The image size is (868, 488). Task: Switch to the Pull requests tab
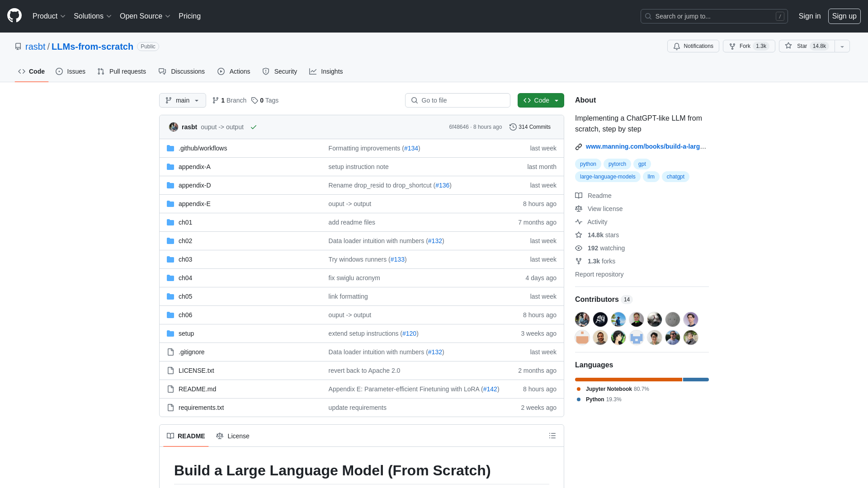point(122,71)
